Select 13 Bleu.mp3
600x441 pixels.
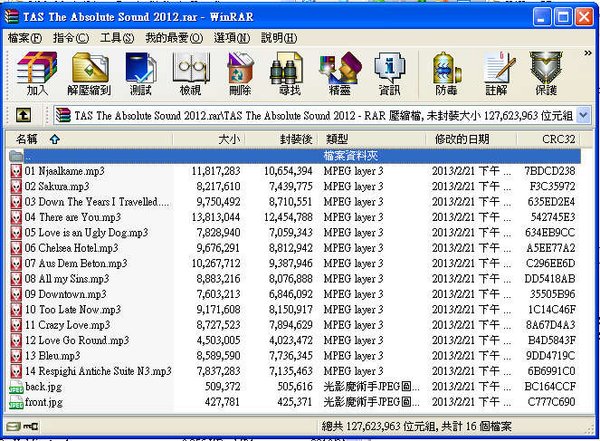[52, 355]
